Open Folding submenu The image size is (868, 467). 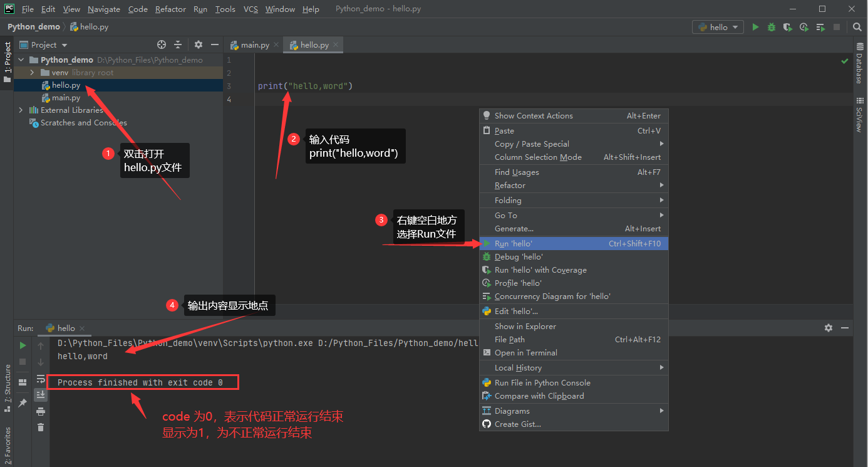(x=574, y=200)
